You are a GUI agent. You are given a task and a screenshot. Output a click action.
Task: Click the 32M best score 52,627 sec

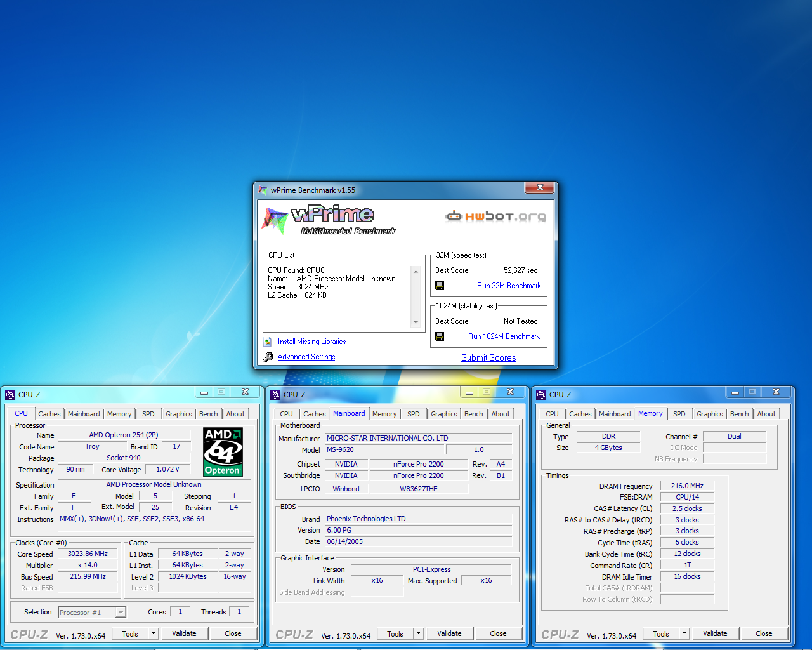pyautogui.click(x=520, y=270)
